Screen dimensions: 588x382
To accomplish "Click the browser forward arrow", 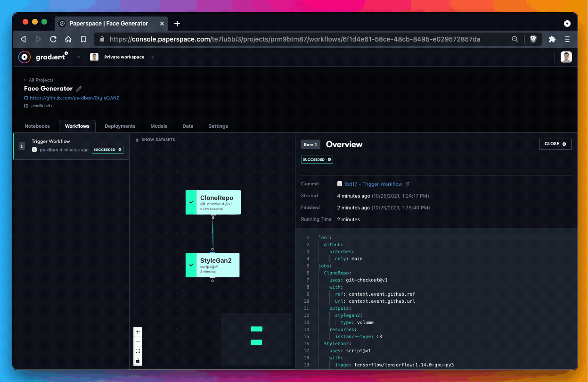I will click(x=38, y=39).
